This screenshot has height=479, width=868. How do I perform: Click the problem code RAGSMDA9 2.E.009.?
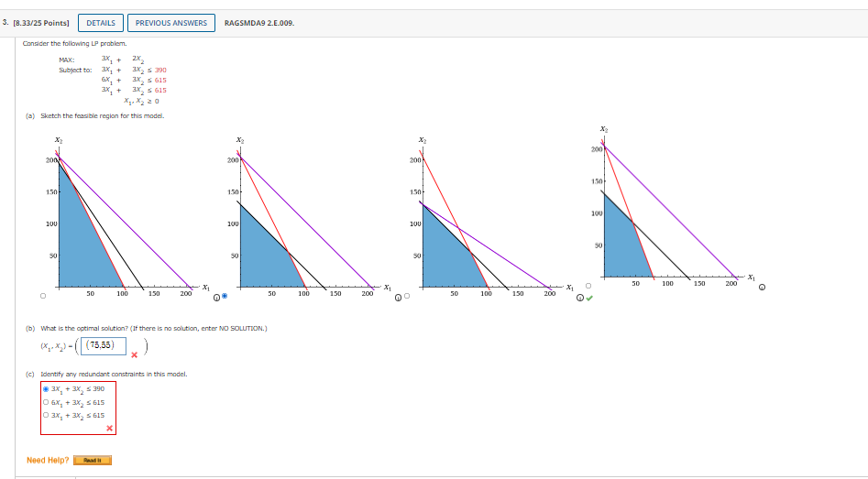pyautogui.click(x=259, y=23)
